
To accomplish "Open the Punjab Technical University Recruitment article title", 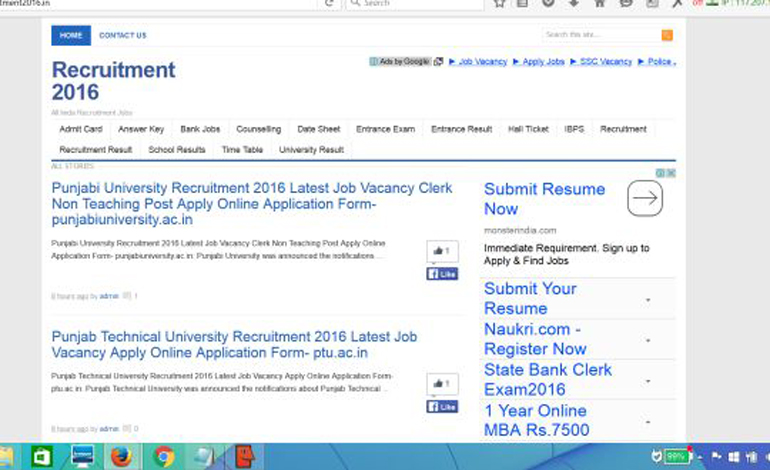I will click(x=234, y=344).
